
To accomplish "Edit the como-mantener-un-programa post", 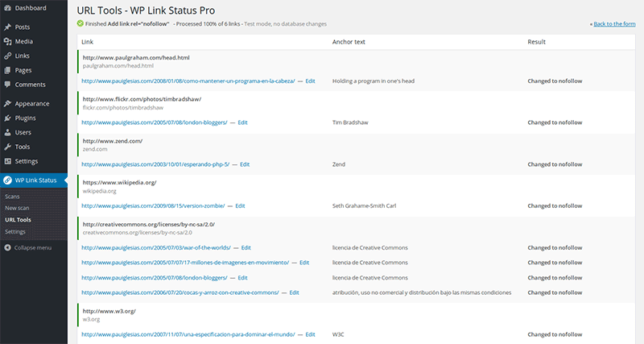I will tap(310, 81).
